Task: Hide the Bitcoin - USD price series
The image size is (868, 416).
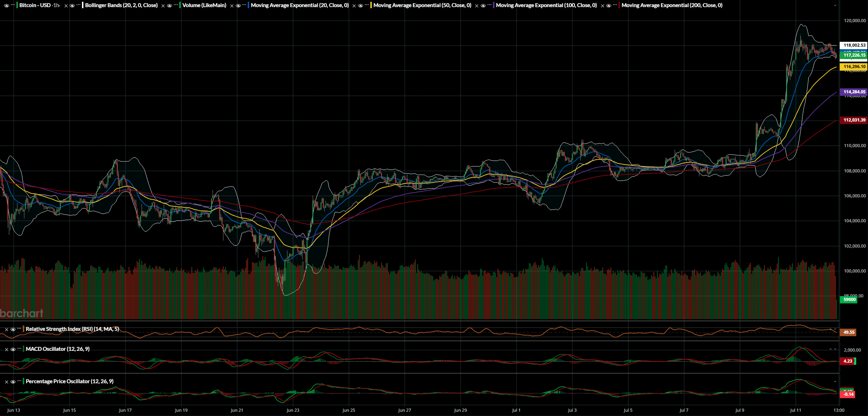Action: coord(6,6)
